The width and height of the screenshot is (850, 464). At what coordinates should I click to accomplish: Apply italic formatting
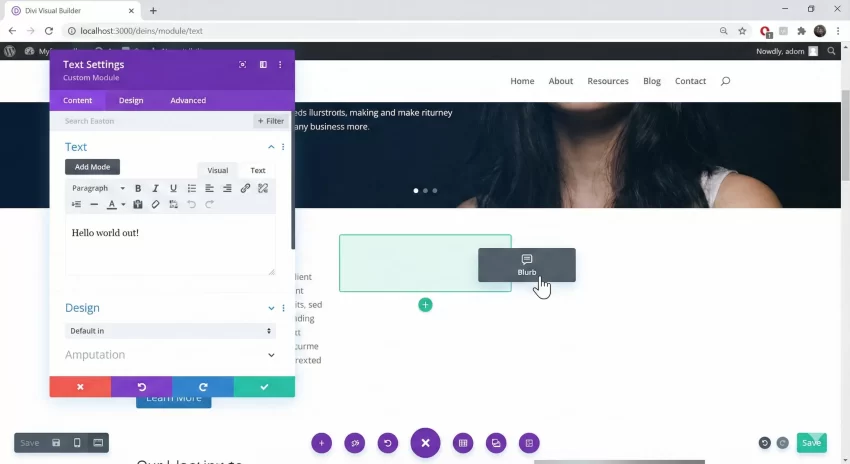(156, 188)
